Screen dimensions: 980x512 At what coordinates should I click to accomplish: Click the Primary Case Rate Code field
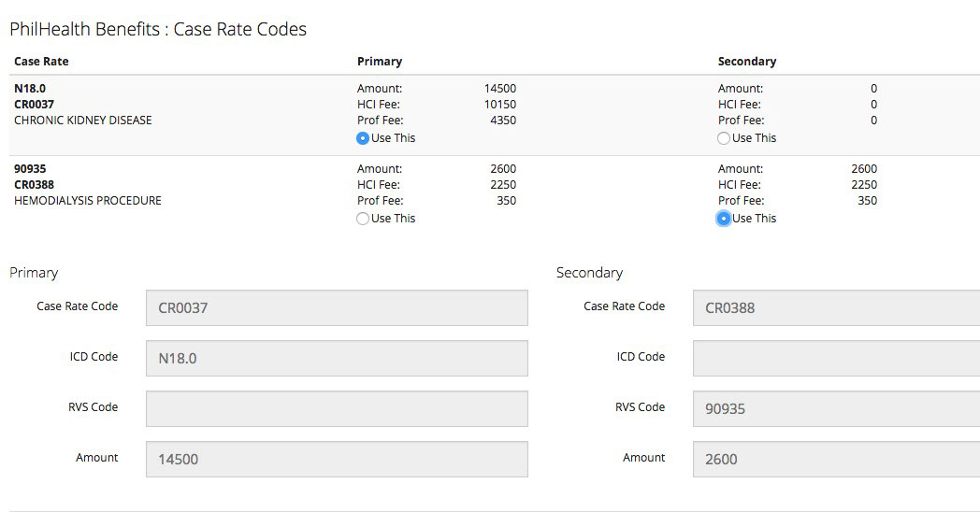[x=337, y=307]
